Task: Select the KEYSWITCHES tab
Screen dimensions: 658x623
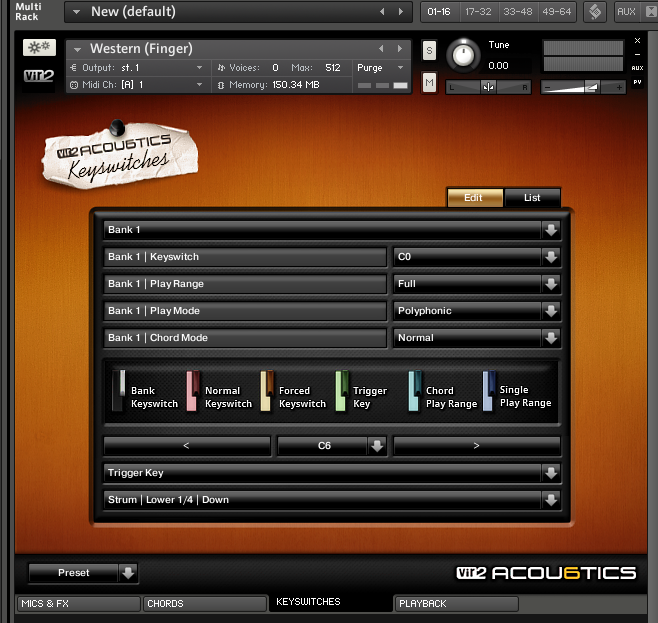Action: coord(331,602)
